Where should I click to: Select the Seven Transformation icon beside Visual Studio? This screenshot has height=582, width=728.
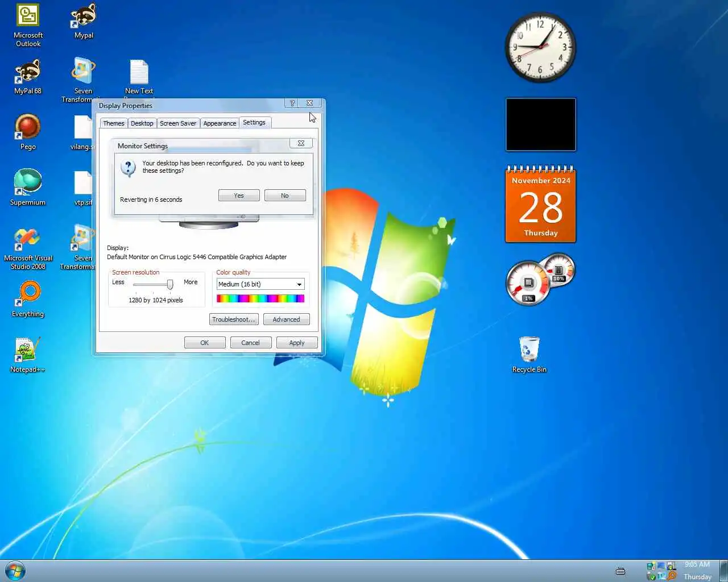click(x=80, y=247)
